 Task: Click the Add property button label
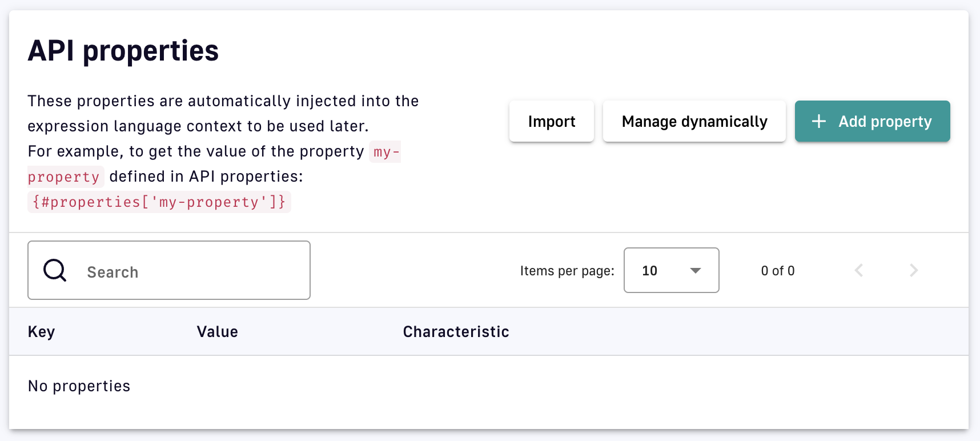click(885, 121)
